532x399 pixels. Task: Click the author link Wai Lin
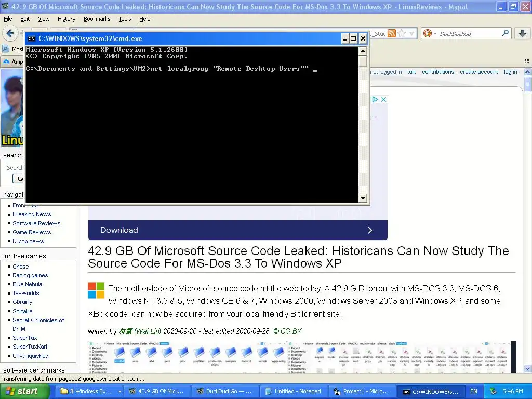pyautogui.click(x=140, y=331)
